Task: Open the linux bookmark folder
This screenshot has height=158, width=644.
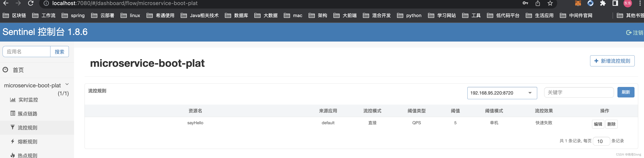Action: pyautogui.click(x=130, y=16)
